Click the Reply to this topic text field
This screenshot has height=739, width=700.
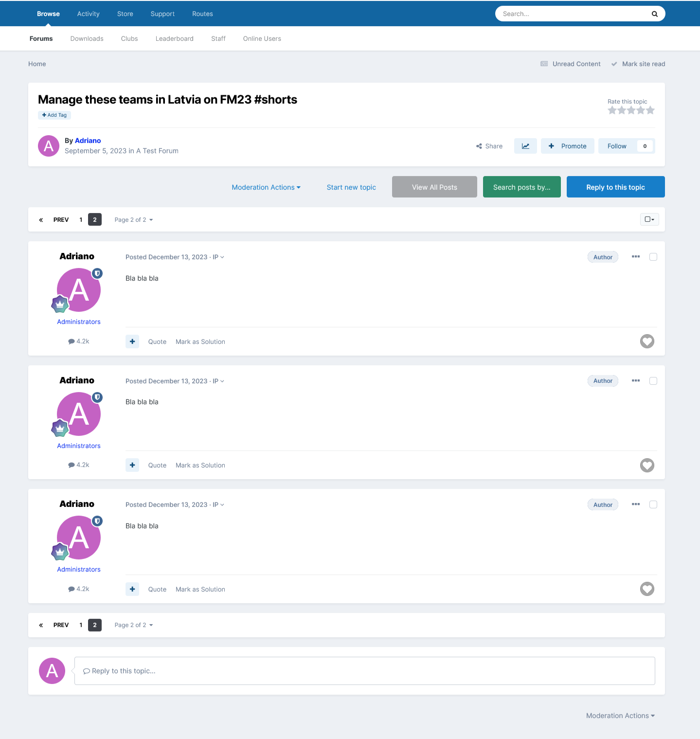364,671
